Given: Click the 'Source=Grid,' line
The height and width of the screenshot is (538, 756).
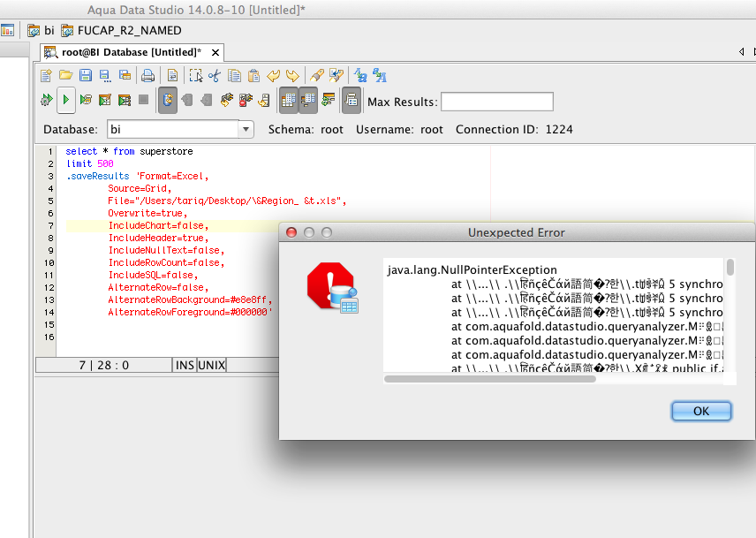Looking at the screenshot, I should [x=140, y=188].
